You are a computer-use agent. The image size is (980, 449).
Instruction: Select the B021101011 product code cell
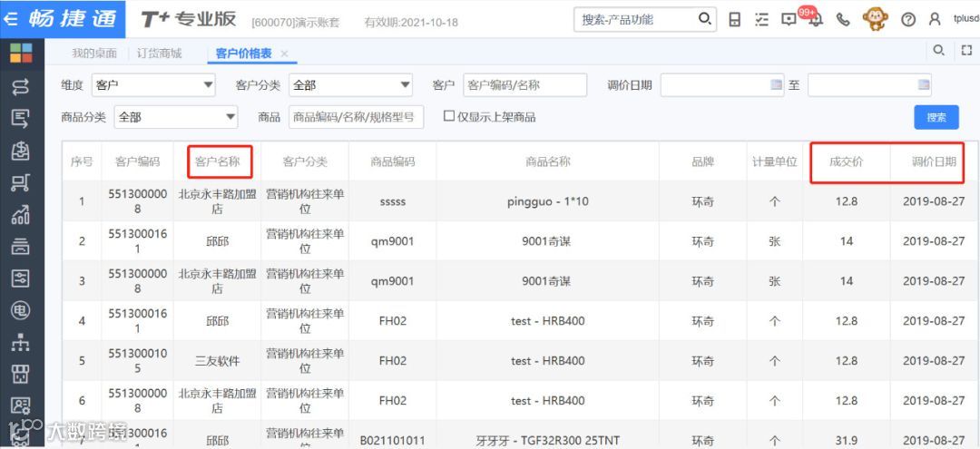pos(393,440)
